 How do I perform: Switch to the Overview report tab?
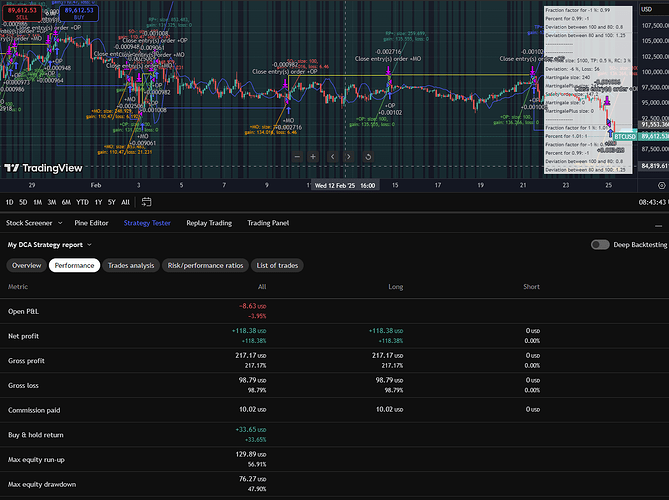26,265
